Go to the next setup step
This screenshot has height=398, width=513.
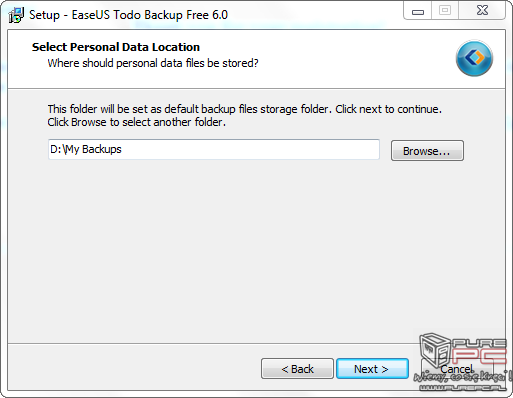click(x=372, y=369)
